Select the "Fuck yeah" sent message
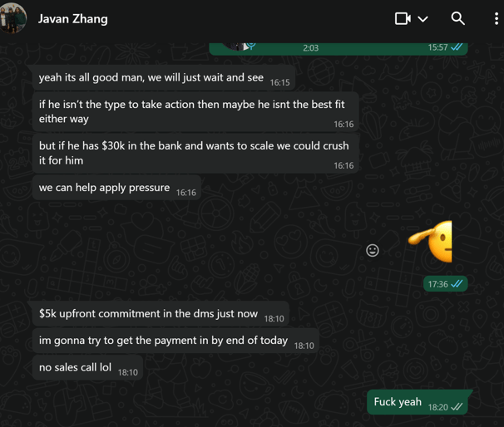Viewport: 504px width, 427px height. click(x=418, y=402)
